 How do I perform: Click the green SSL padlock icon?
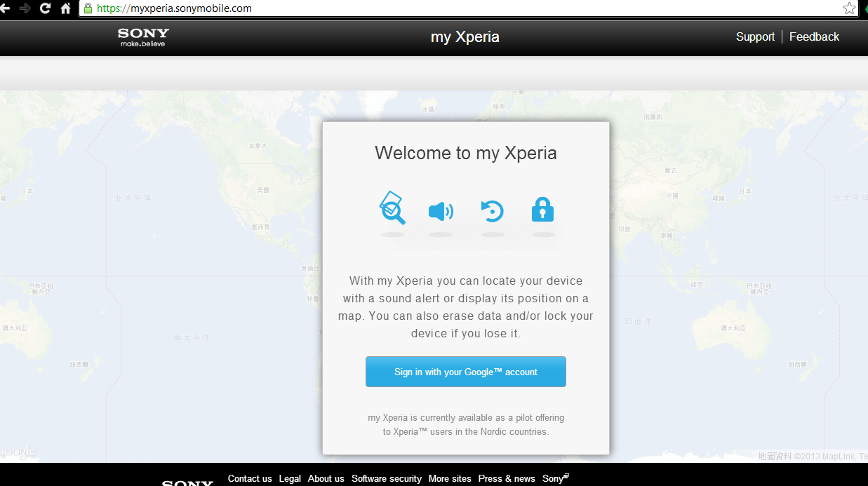pos(88,8)
